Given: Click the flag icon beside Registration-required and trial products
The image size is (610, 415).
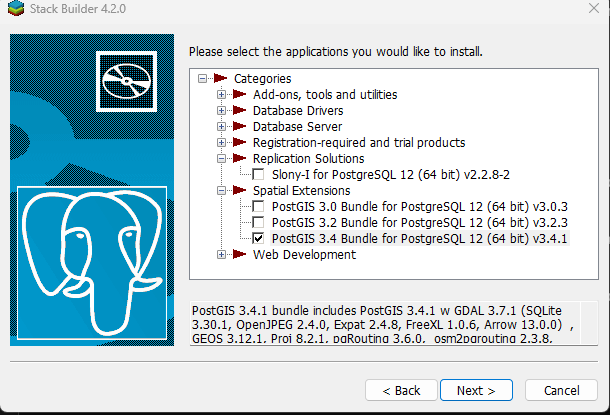Looking at the screenshot, I should [x=239, y=142].
